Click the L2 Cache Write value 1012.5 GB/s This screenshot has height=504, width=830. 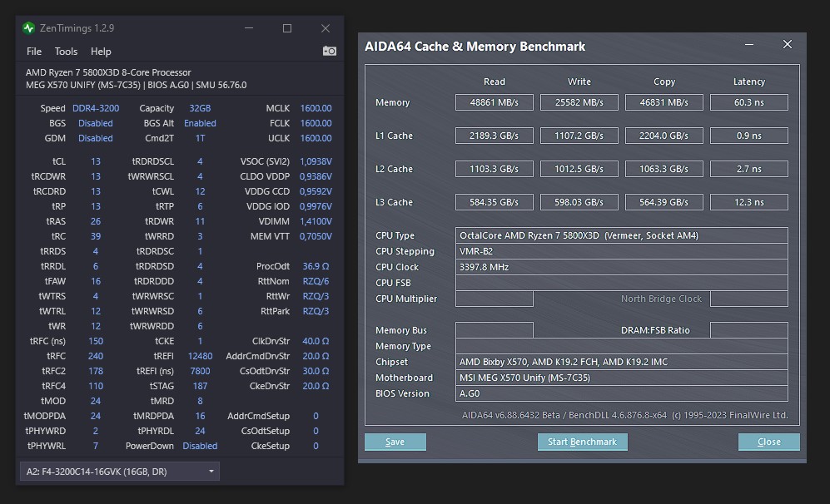click(579, 169)
